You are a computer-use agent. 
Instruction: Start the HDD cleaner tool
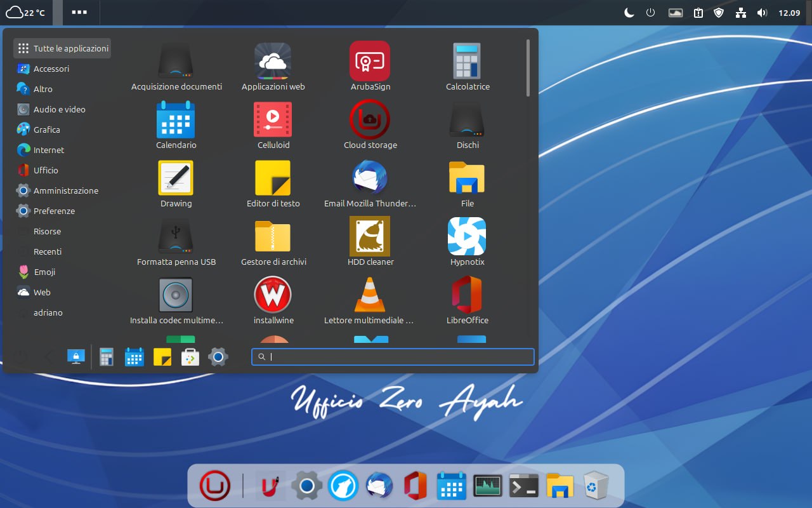(370, 243)
